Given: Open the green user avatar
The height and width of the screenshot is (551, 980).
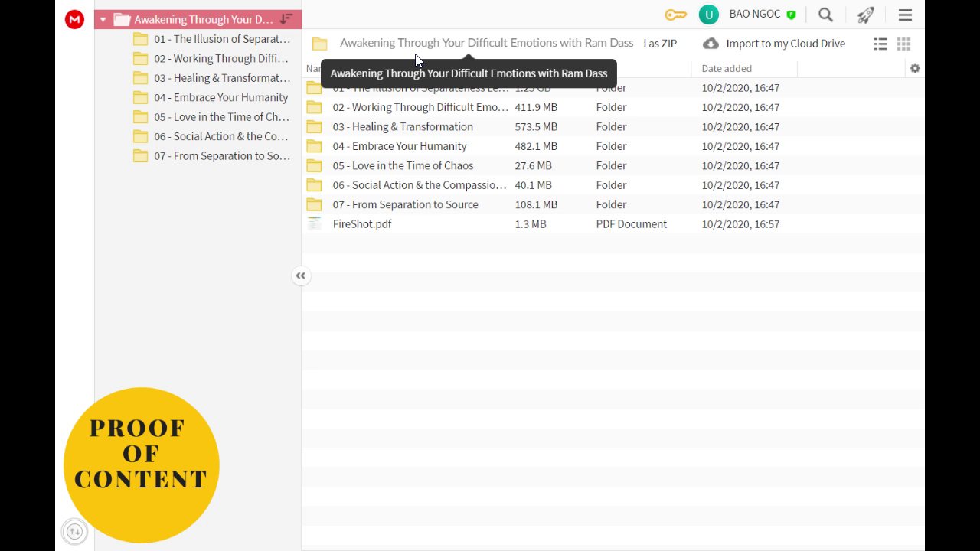Looking at the screenshot, I should tap(709, 15).
